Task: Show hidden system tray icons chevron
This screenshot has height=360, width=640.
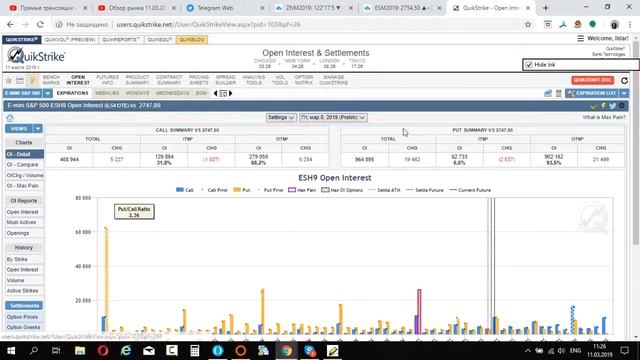Action: tap(528, 351)
